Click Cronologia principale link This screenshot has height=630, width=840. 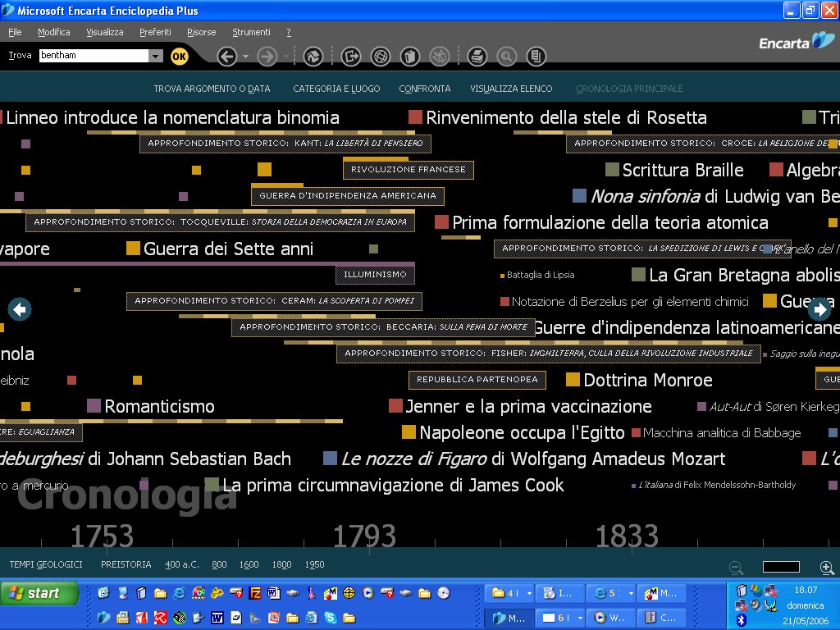point(629,89)
